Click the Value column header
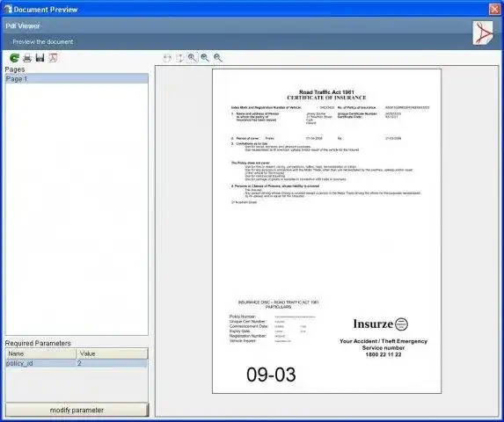The image size is (504, 422). (x=113, y=353)
